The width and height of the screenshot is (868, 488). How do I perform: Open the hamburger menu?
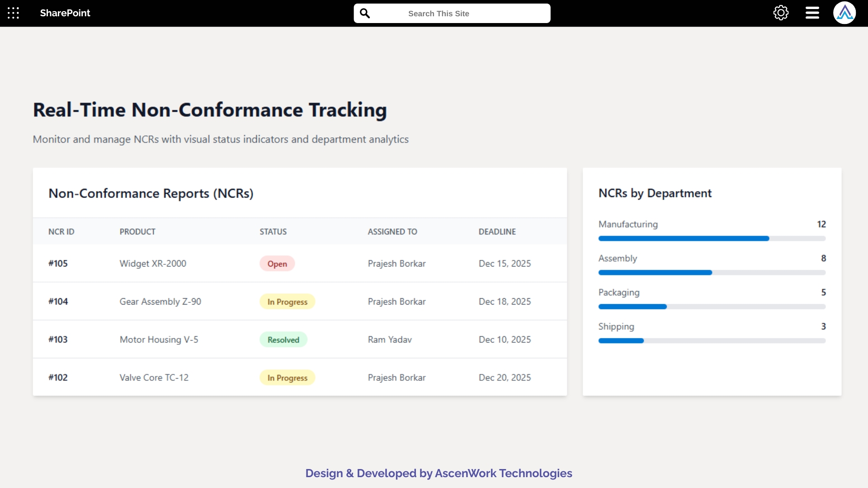(811, 13)
